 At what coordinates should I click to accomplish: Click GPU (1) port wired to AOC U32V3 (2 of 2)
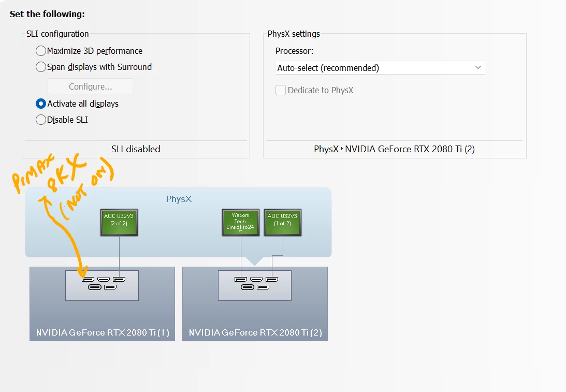(x=119, y=280)
